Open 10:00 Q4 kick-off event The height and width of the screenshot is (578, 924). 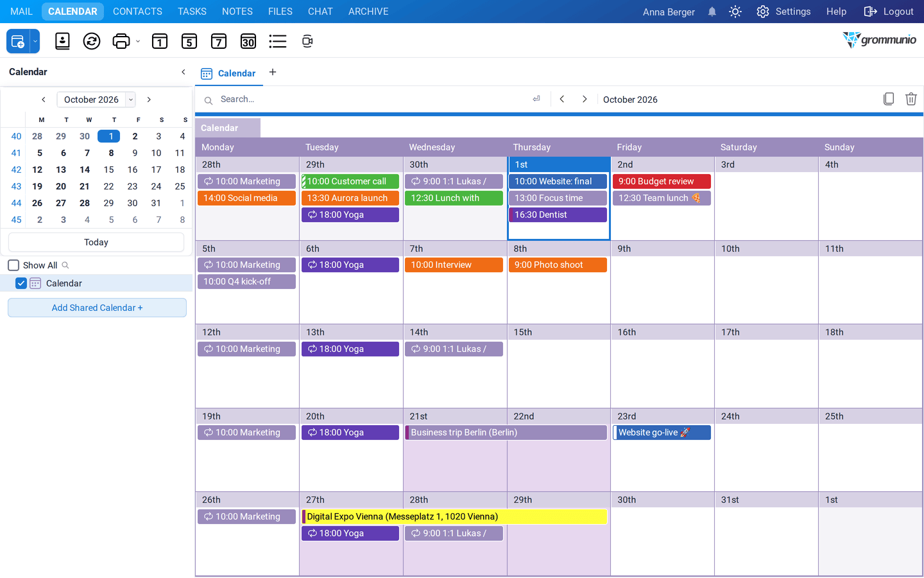coord(246,281)
